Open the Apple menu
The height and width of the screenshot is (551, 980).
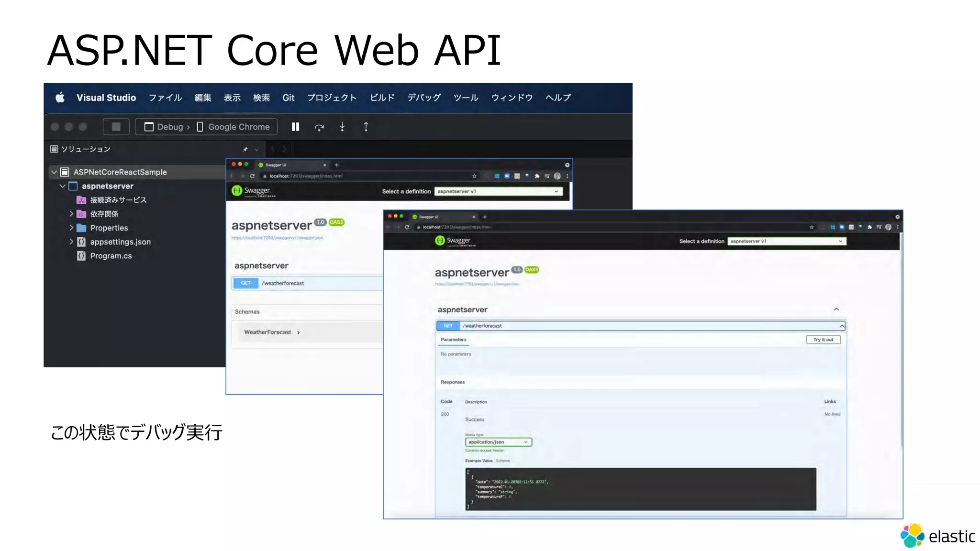pyautogui.click(x=60, y=98)
